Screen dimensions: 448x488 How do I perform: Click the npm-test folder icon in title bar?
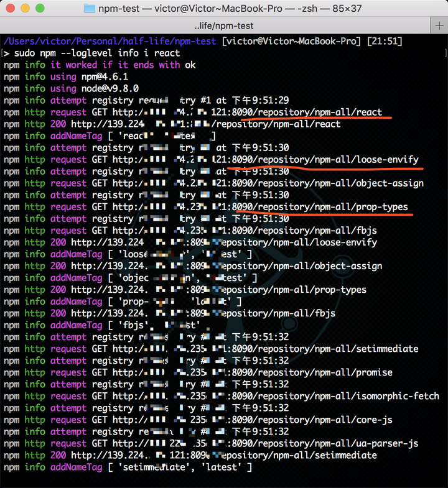point(90,9)
